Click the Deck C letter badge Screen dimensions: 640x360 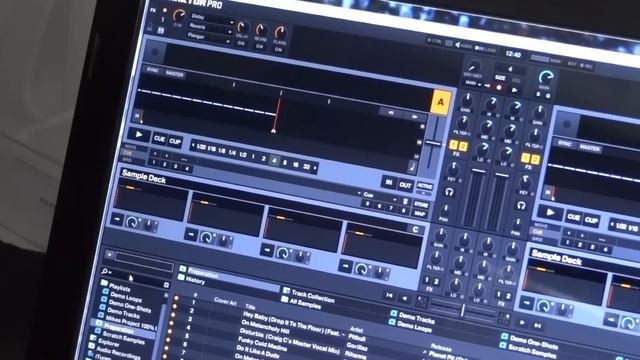pos(415,229)
